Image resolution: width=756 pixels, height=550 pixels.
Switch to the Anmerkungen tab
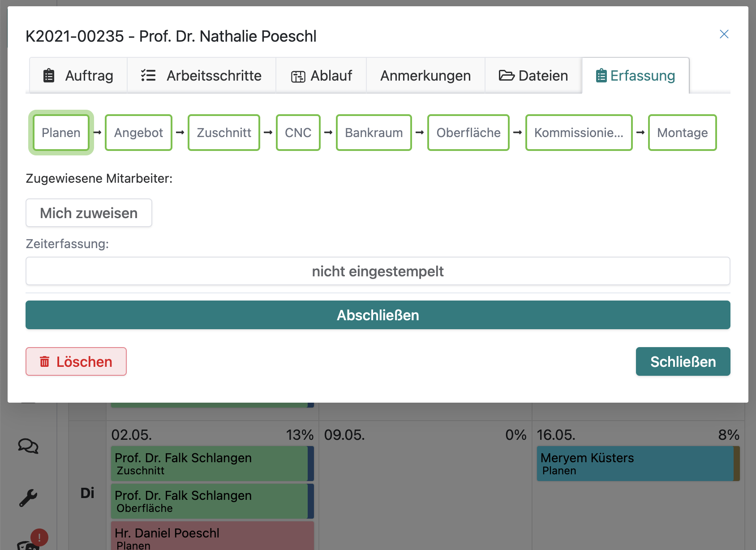[425, 75]
